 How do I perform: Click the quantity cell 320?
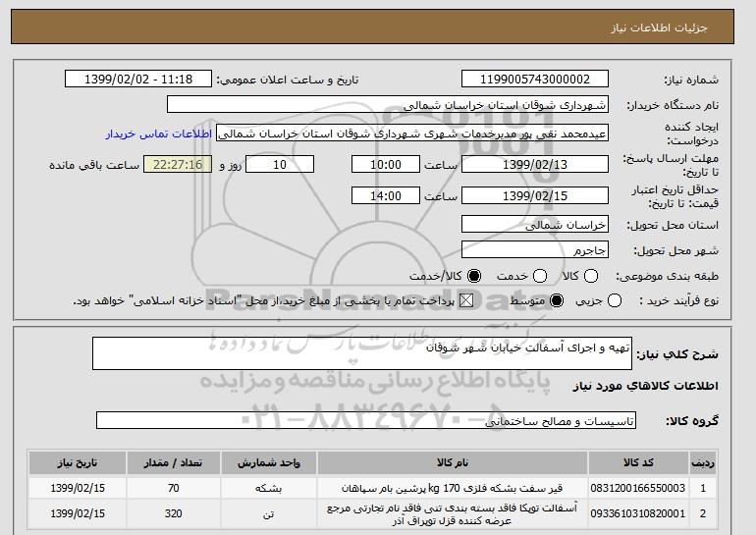173,513
